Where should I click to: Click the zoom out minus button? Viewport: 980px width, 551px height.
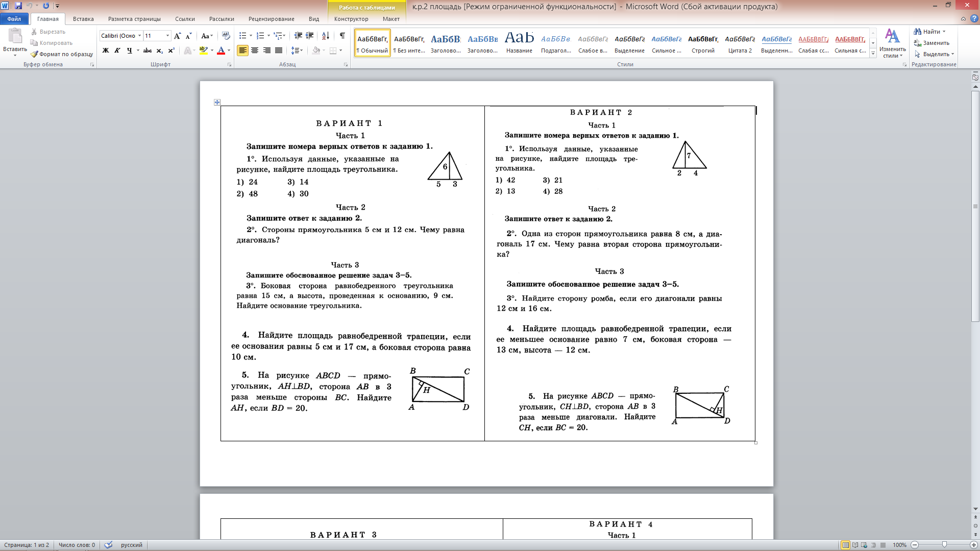click(x=915, y=545)
